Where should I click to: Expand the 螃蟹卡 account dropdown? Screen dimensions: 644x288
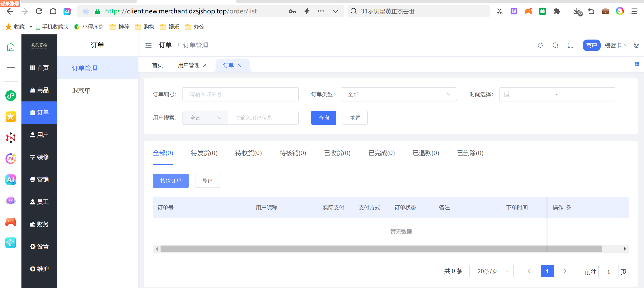[616, 45]
